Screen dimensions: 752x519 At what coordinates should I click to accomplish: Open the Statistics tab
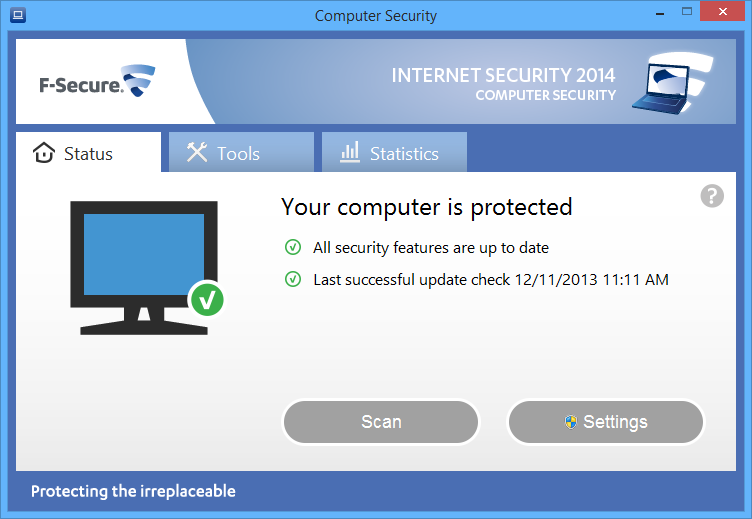pos(394,153)
